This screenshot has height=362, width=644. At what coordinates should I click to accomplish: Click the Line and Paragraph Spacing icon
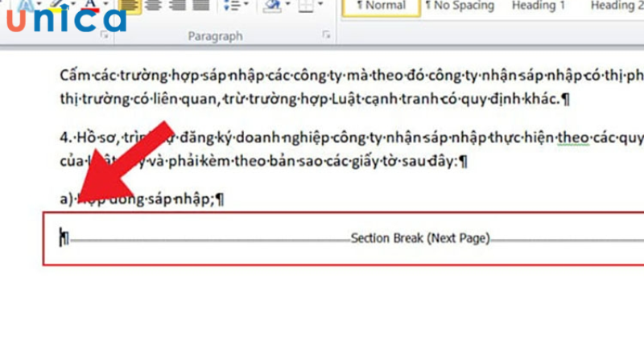(x=232, y=6)
